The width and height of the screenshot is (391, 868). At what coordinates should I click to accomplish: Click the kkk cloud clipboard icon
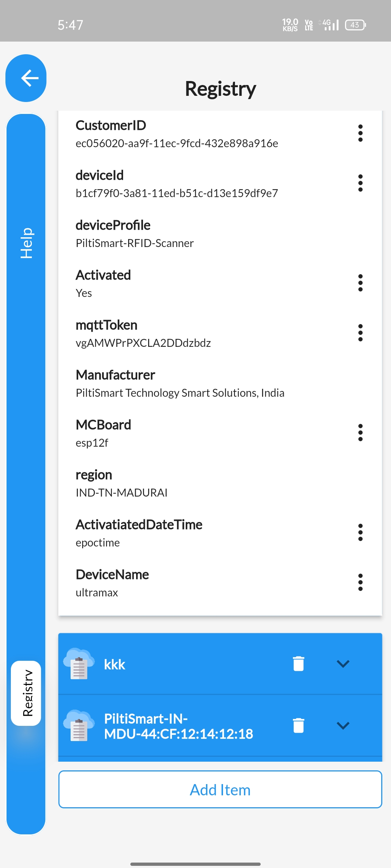coord(79,664)
